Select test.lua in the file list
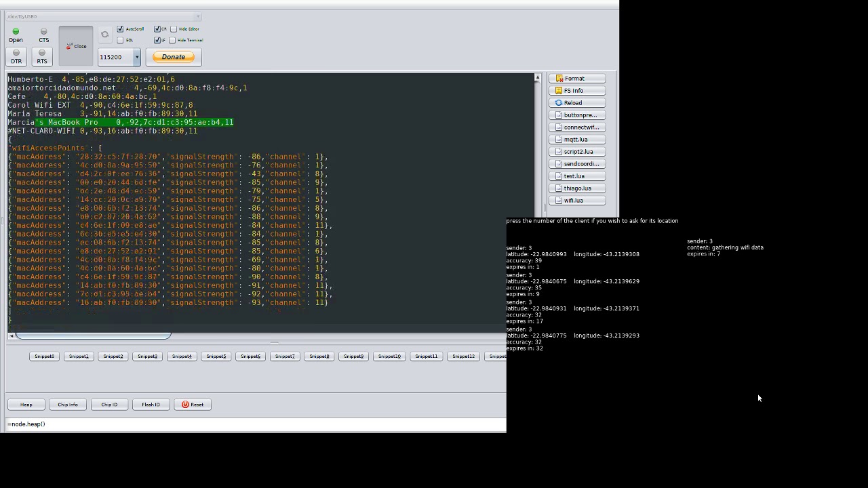 [x=576, y=176]
